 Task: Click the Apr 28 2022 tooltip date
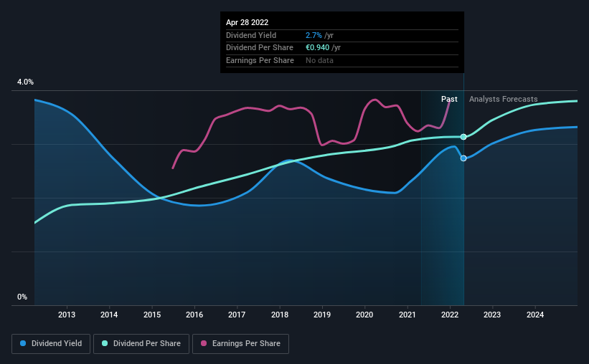click(x=248, y=22)
